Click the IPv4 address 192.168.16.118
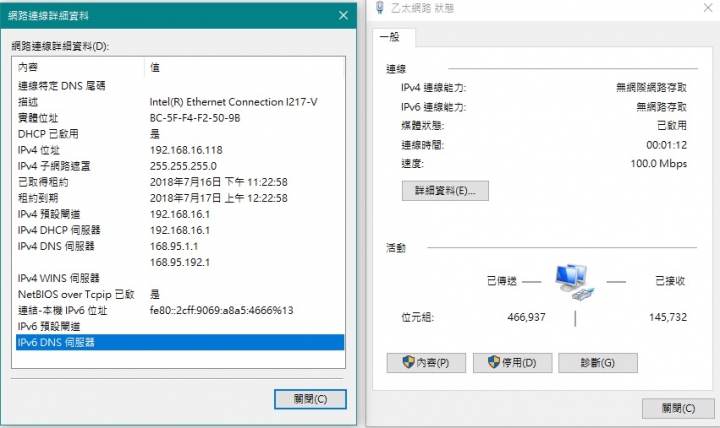 [x=186, y=150]
